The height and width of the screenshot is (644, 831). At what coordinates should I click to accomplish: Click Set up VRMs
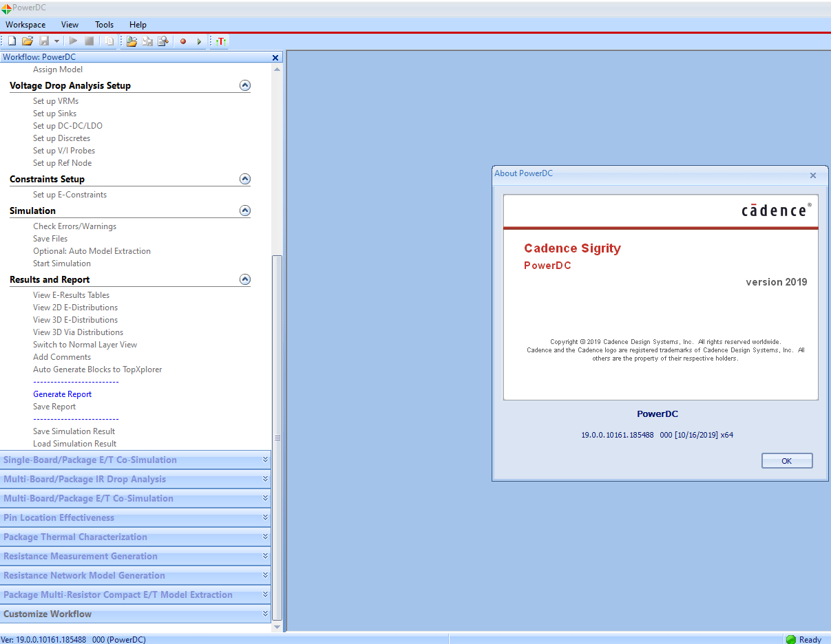pyautogui.click(x=56, y=101)
